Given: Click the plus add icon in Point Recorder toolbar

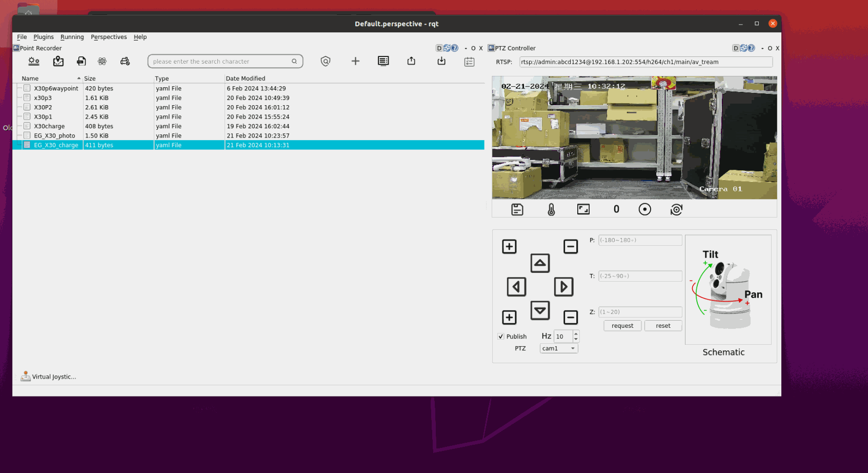Looking at the screenshot, I should pos(355,62).
